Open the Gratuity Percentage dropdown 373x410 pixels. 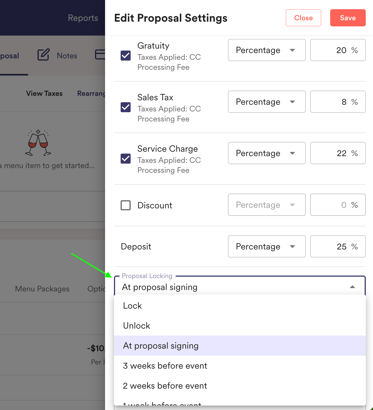(x=267, y=50)
